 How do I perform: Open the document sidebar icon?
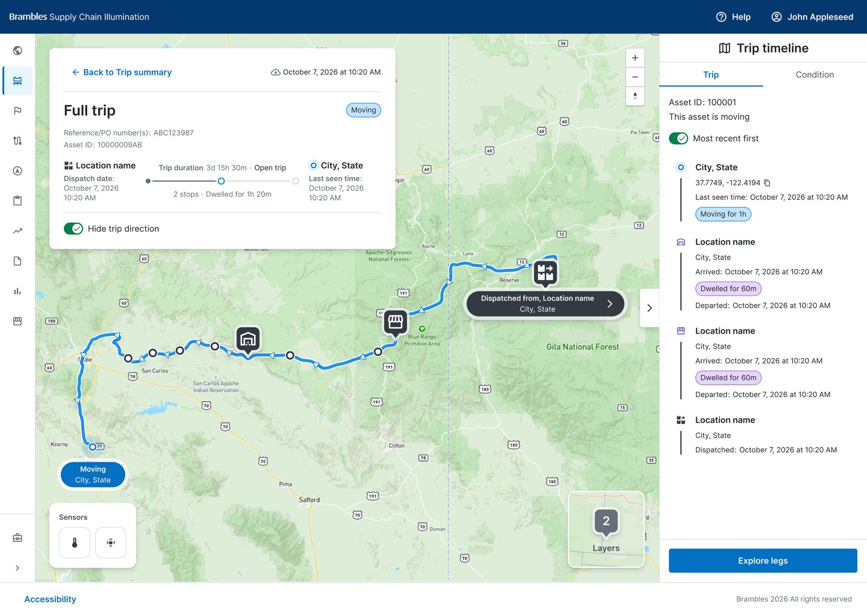click(x=17, y=261)
